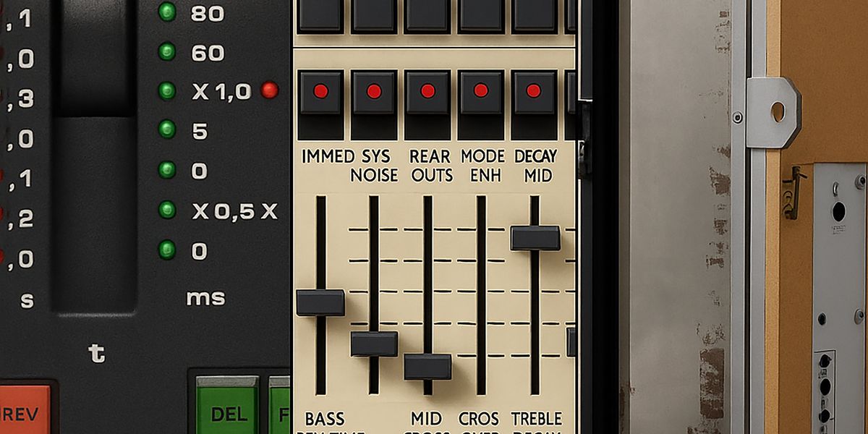Toggle the IMMED button with red LED
Viewport: 868px width, 434px height.
(320, 92)
